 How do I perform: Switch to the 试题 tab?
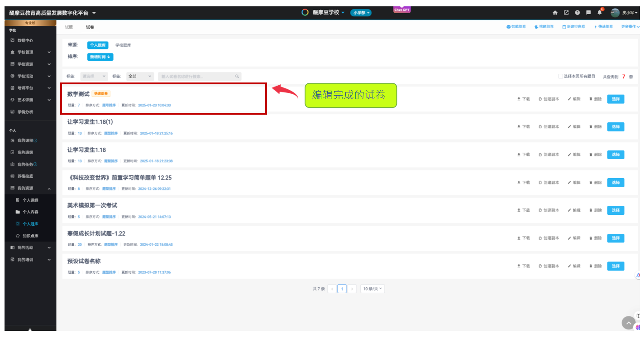point(69,27)
